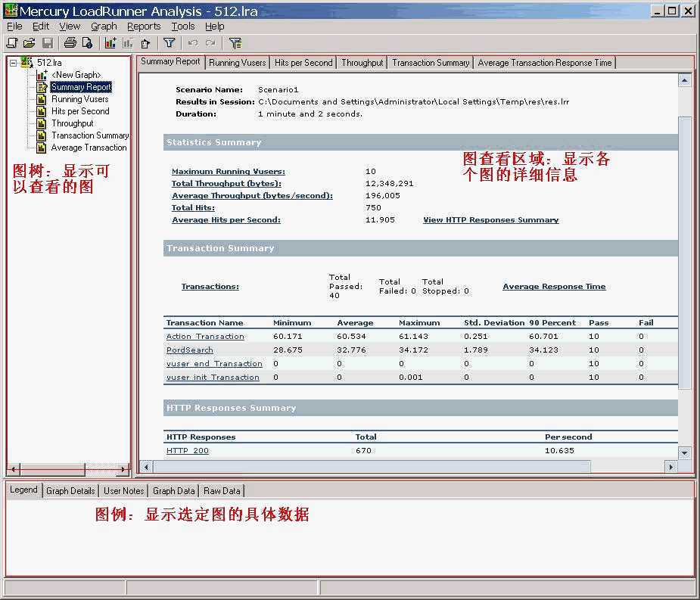Open the Reports menu
Viewport: 700px width, 600px height.
(x=144, y=26)
